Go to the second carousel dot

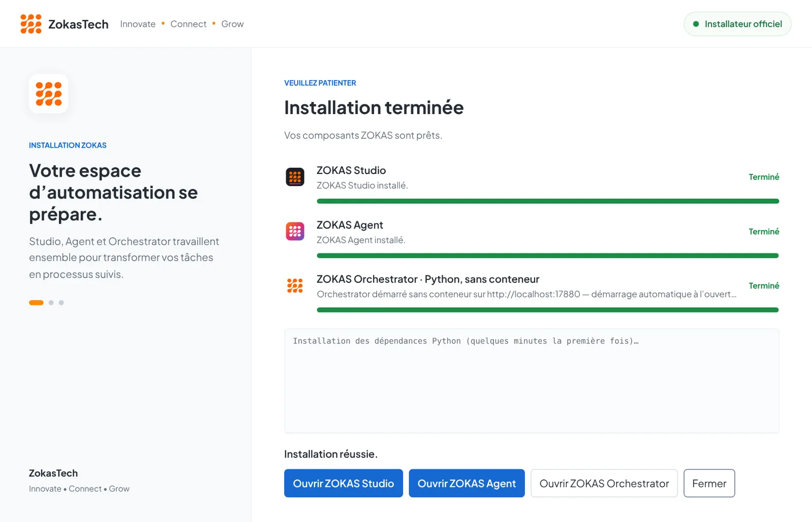pyautogui.click(x=51, y=303)
